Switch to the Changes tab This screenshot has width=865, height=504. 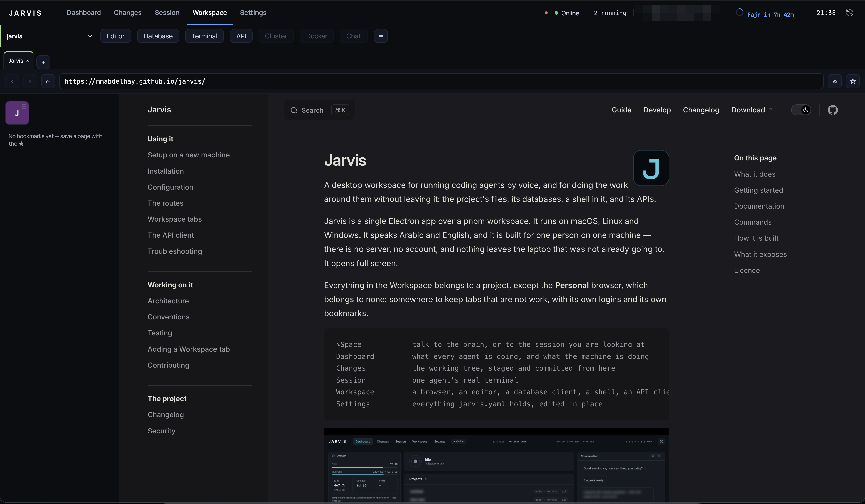[x=128, y=13]
